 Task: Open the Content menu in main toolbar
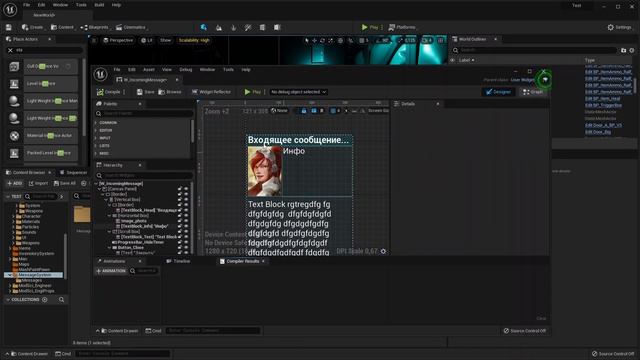point(62,27)
